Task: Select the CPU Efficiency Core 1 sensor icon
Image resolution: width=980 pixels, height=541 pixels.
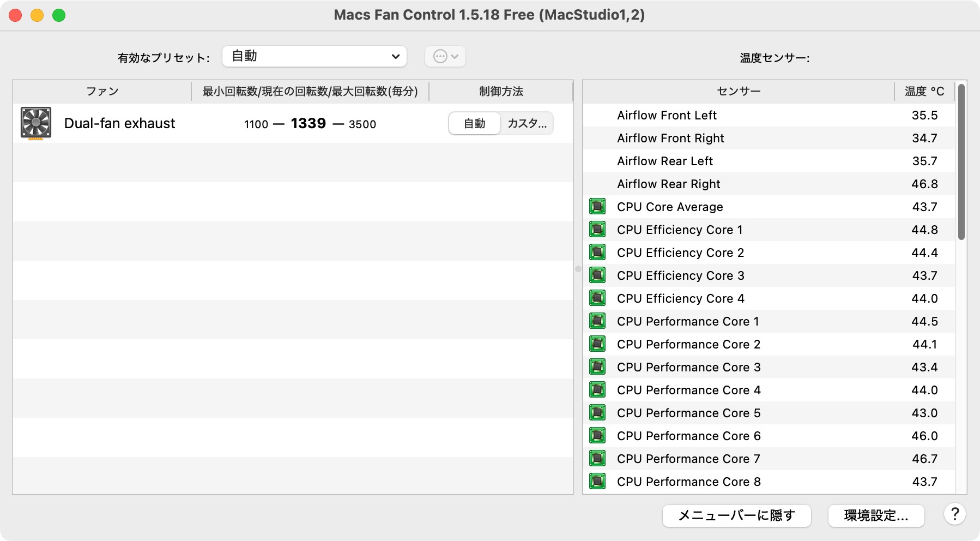Action: (598, 230)
